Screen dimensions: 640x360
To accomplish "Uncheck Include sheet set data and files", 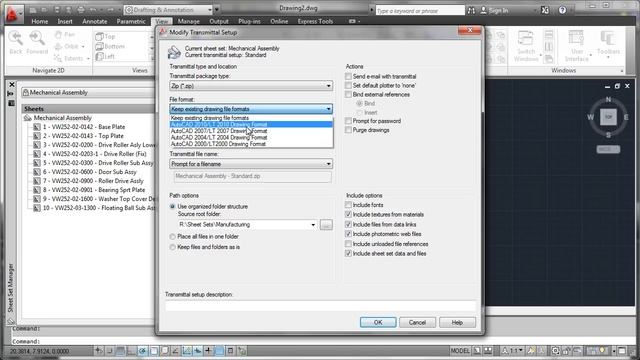I will (348, 253).
